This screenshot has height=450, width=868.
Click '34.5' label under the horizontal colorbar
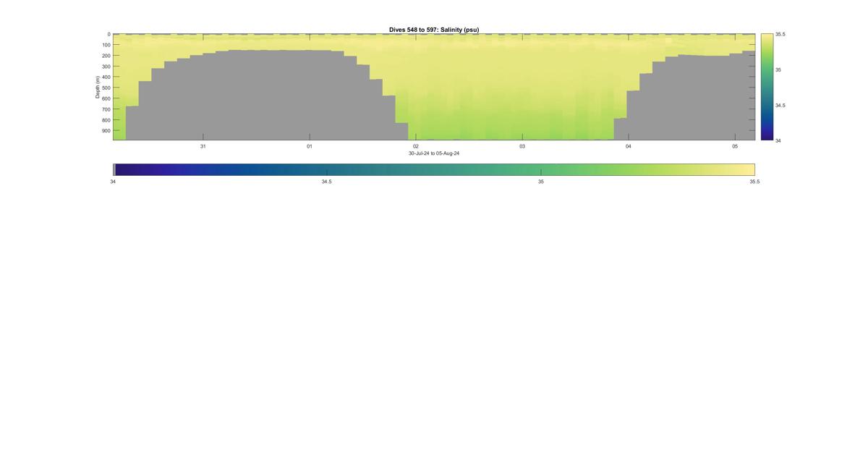(x=327, y=182)
